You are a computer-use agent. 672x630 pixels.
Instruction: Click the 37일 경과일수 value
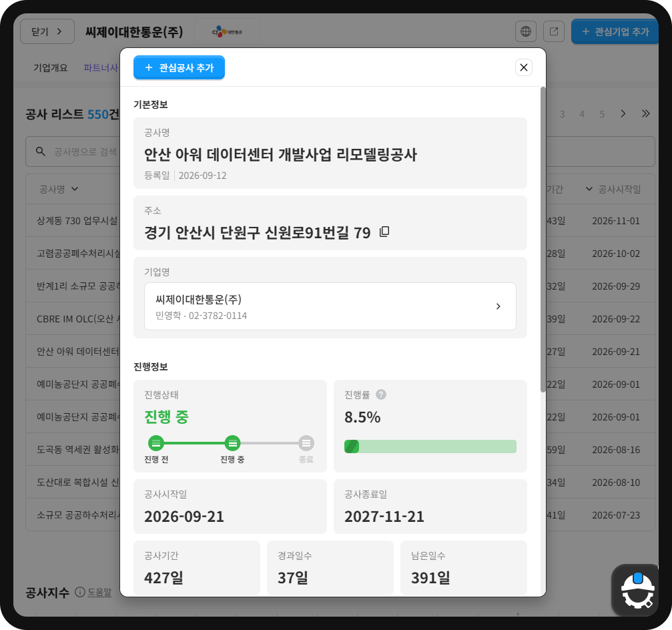tap(293, 578)
